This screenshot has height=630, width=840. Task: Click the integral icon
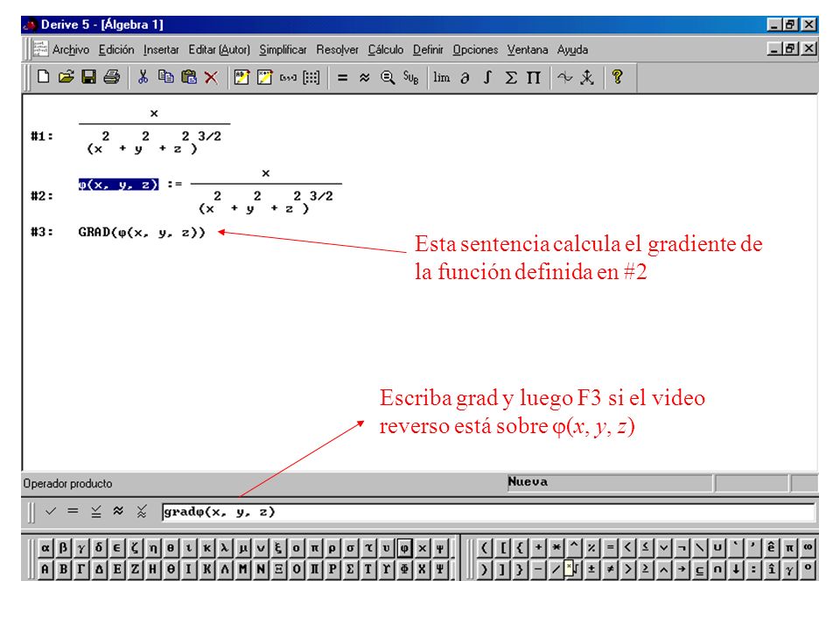pyautogui.click(x=487, y=77)
